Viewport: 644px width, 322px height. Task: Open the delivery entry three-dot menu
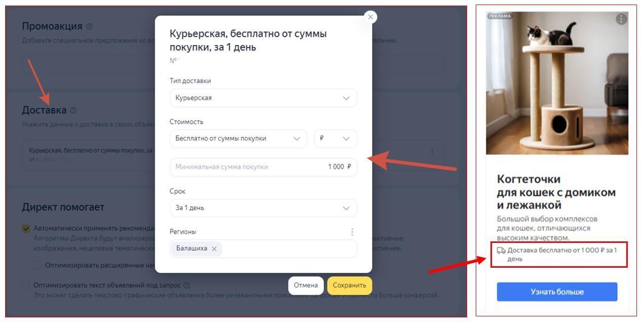click(x=432, y=152)
